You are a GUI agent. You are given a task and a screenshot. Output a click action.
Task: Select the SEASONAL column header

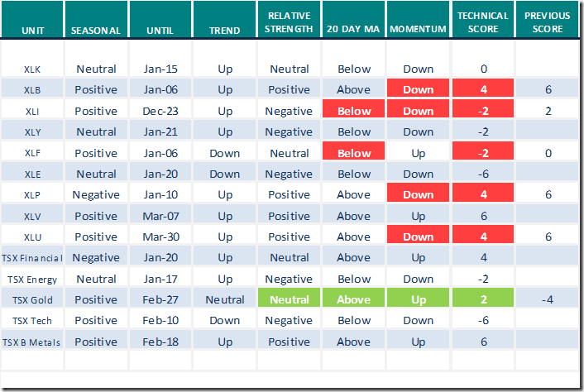tap(96, 31)
